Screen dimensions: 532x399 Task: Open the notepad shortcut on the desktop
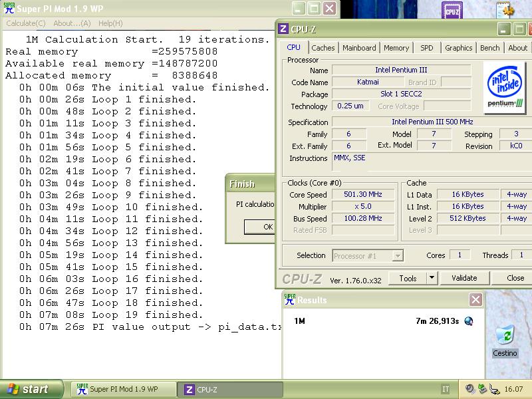coord(505,11)
